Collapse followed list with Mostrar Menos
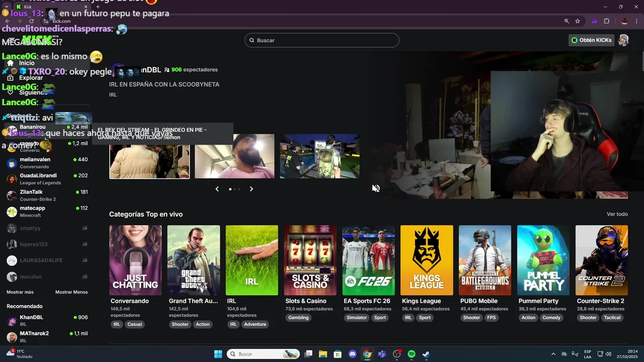The image size is (644, 362). pos(71,292)
